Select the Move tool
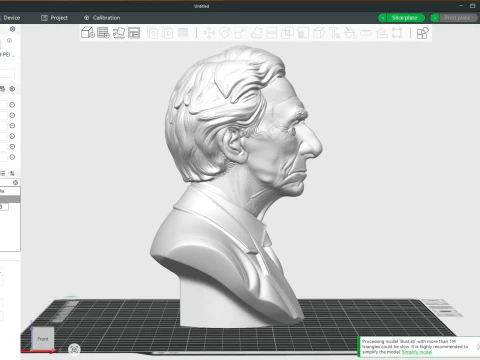This screenshot has width=480, height=360. 209,33
